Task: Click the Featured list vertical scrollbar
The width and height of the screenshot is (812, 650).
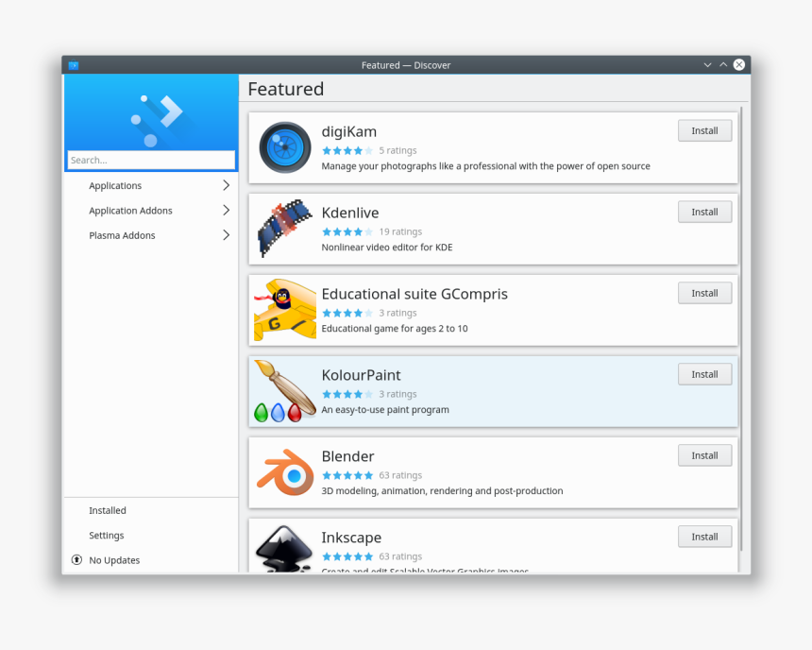Action: point(741,329)
